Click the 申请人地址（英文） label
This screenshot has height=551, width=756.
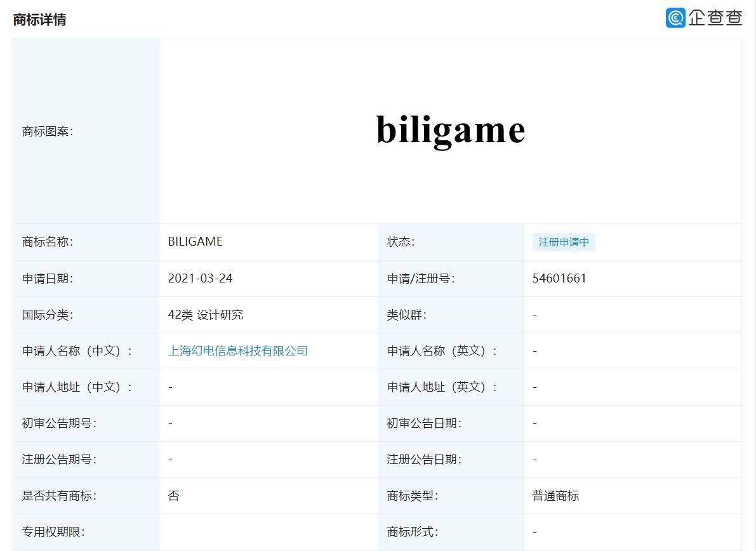pos(442,387)
